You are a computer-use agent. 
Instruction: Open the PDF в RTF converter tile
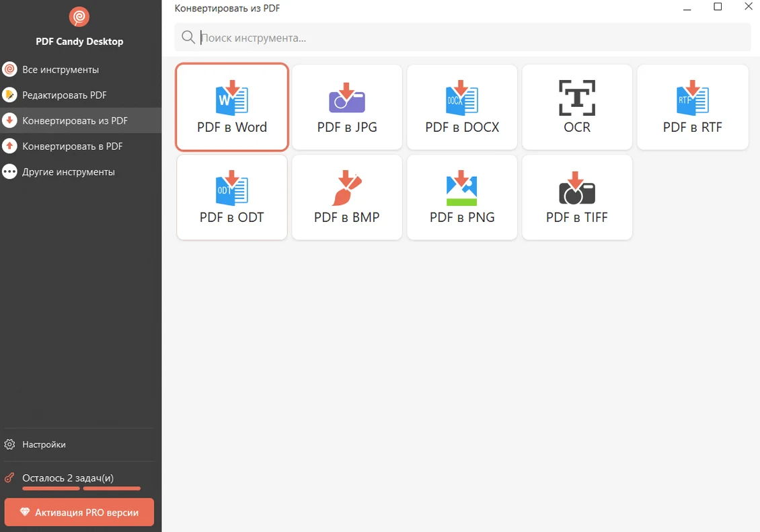692,107
